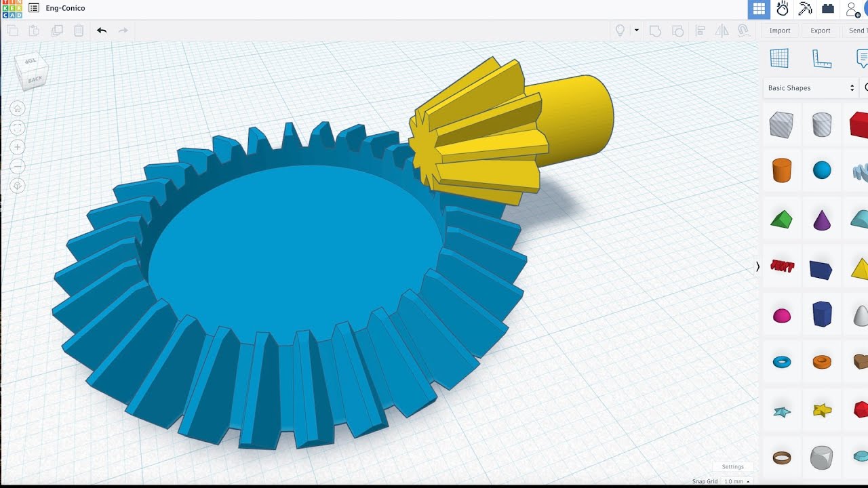Click the Home view button
The image size is (868, 488).
coord(18,108)
